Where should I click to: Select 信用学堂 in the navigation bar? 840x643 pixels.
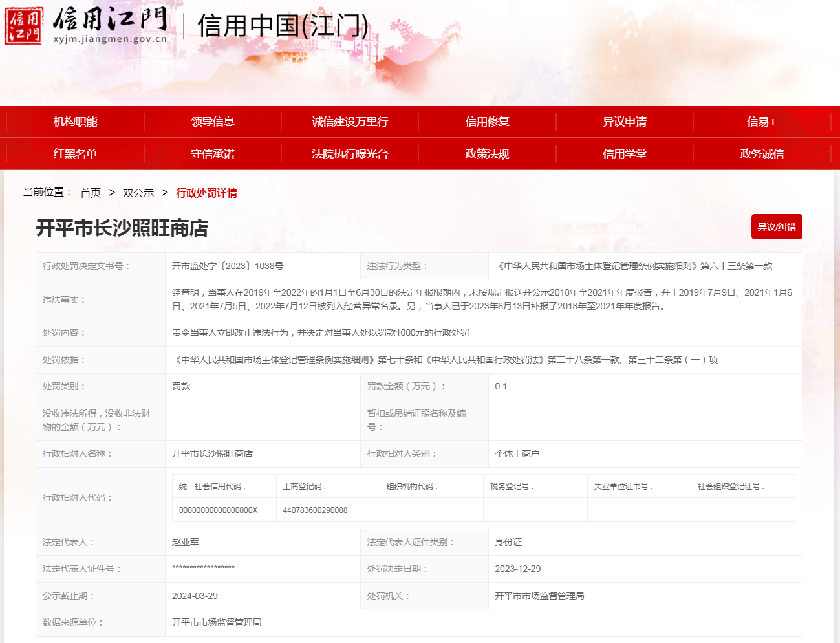[x=624, y=154]
